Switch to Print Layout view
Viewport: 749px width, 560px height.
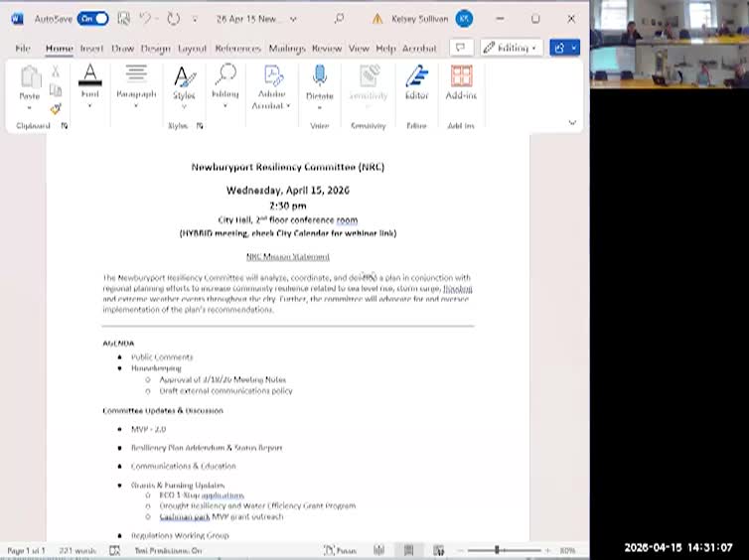pos(408,550)
